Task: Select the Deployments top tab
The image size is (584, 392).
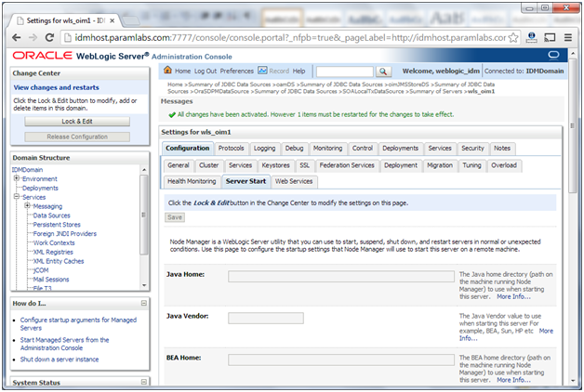Action: coord(401,148)
